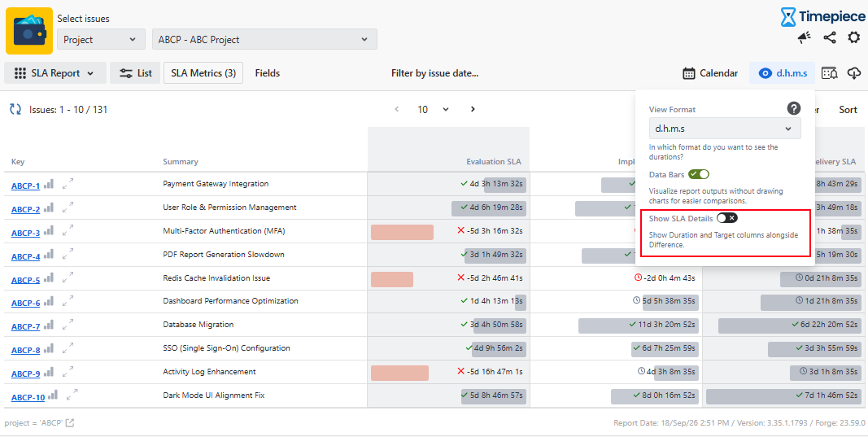This screenshot has height=437, width=868.
Task: Expand details arrow for ABCP-9
Action: (x=68, y=372)
